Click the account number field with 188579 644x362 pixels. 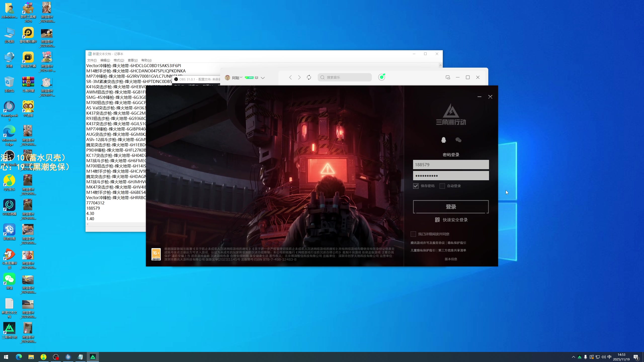pos(451,165)
